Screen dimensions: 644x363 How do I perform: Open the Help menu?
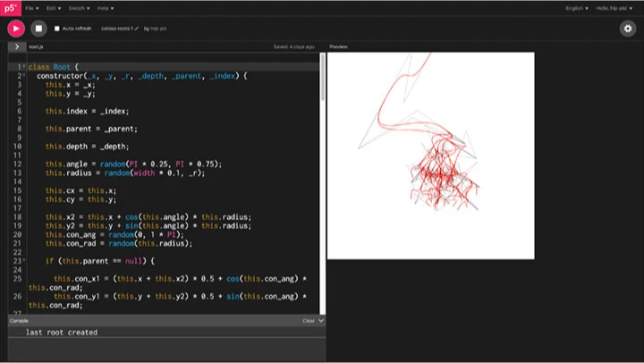tap(106, 8)
